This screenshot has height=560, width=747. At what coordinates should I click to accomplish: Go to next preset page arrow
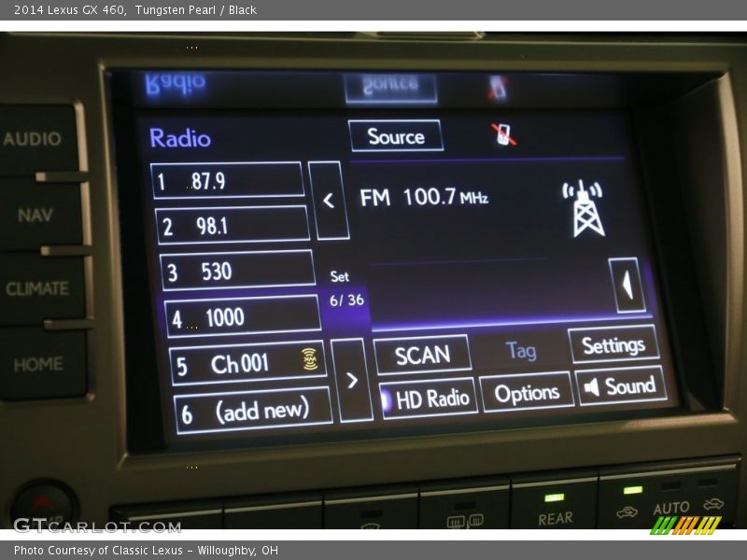pyautogui.click(x=352, y=380)
